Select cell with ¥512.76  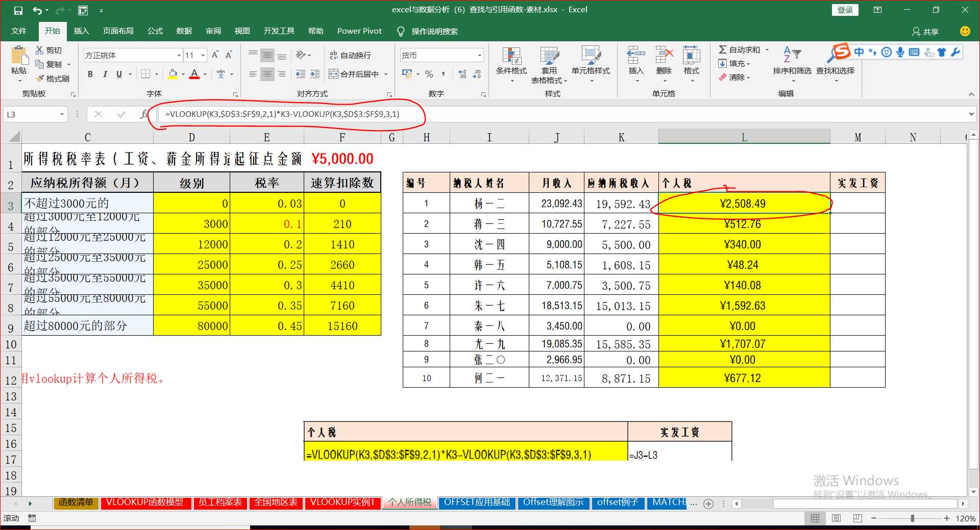coord(744,224)
